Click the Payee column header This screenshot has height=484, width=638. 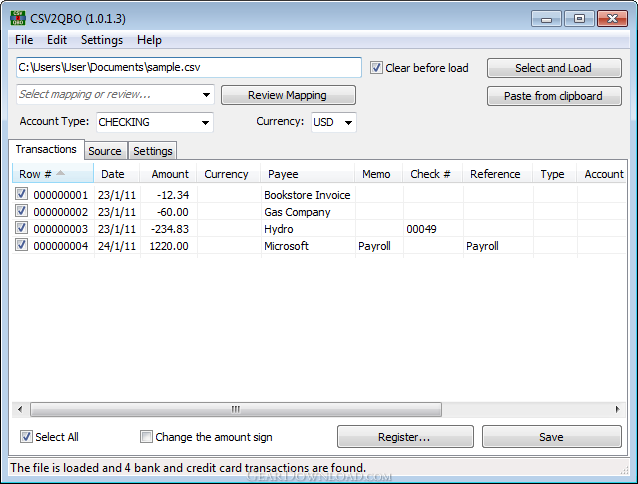click(308, 174)
